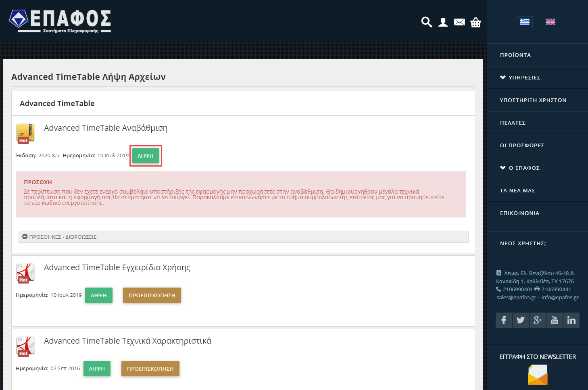Open the ΠΡΟΪΟΝΤΑ menu item

coord(515,55)
